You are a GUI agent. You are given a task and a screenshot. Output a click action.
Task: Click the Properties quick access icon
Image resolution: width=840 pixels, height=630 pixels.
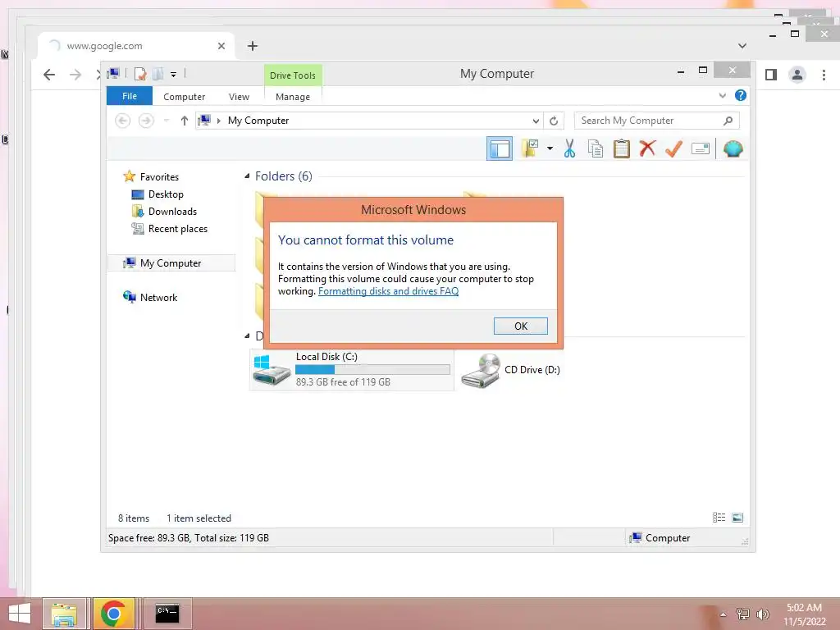click(x=139, y=74)
